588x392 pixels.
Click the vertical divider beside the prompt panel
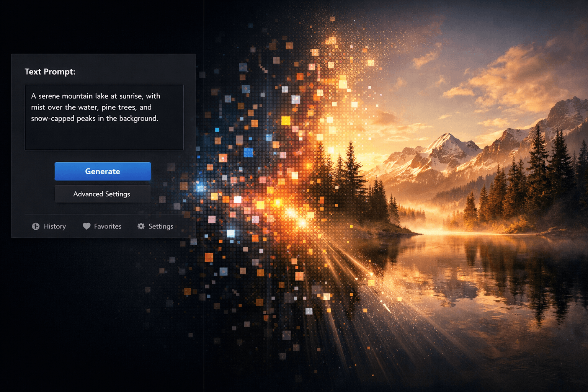coord(204,306)
